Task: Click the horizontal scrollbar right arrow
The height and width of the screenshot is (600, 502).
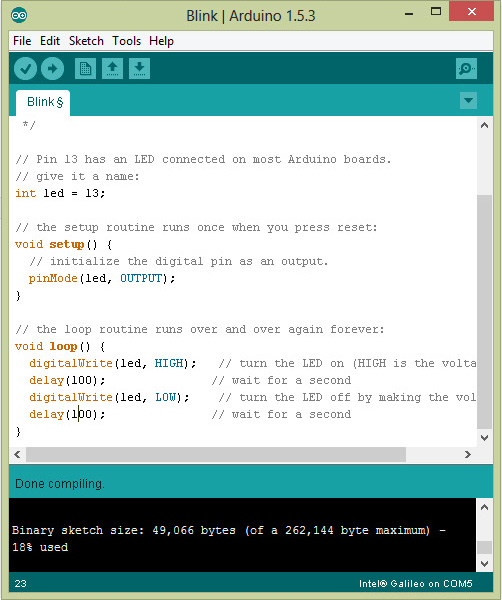Action: [468, 454]
